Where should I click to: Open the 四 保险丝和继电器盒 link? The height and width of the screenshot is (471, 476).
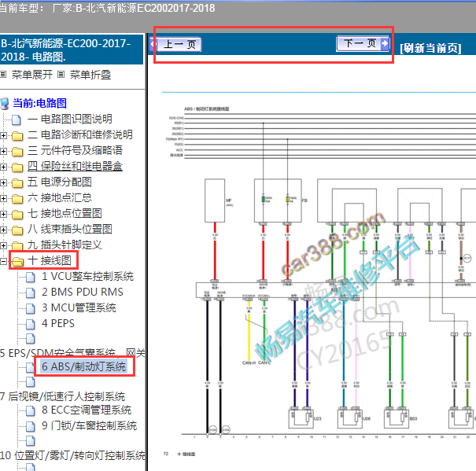point(75,166)
